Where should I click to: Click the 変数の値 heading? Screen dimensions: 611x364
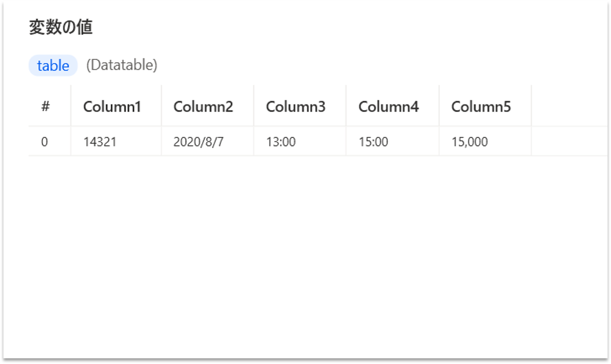[x=61, y=27]
